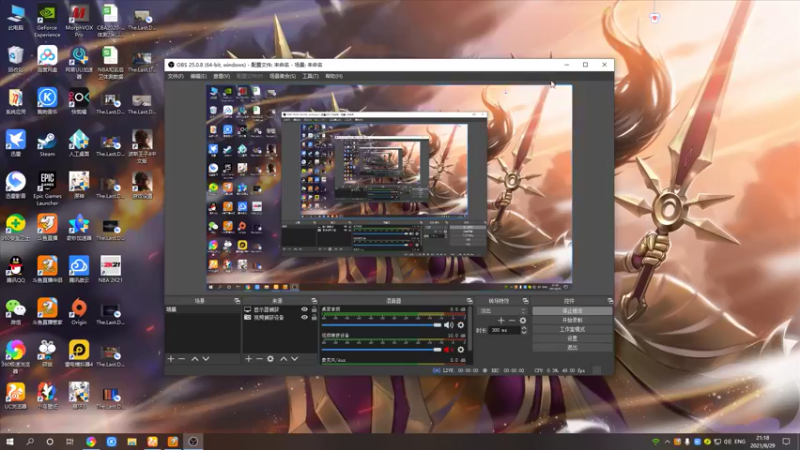Open the GeForce Experience desktop icon

tap(47, 21)
